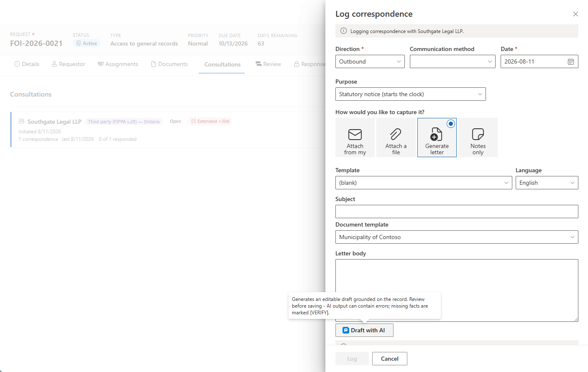Image resolution: width=588 pixels, height=372 pixels.
Task: Click the 0 of 1 responded text
Action: pyautogui.click(x=118, y=139)
